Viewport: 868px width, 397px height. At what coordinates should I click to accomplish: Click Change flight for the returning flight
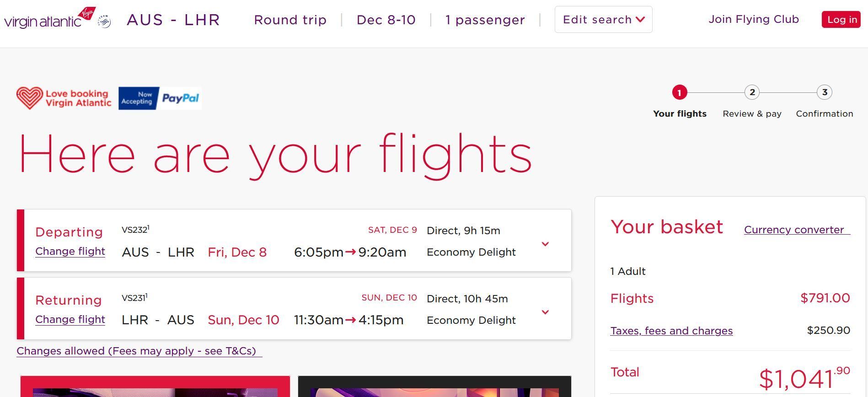70,320
